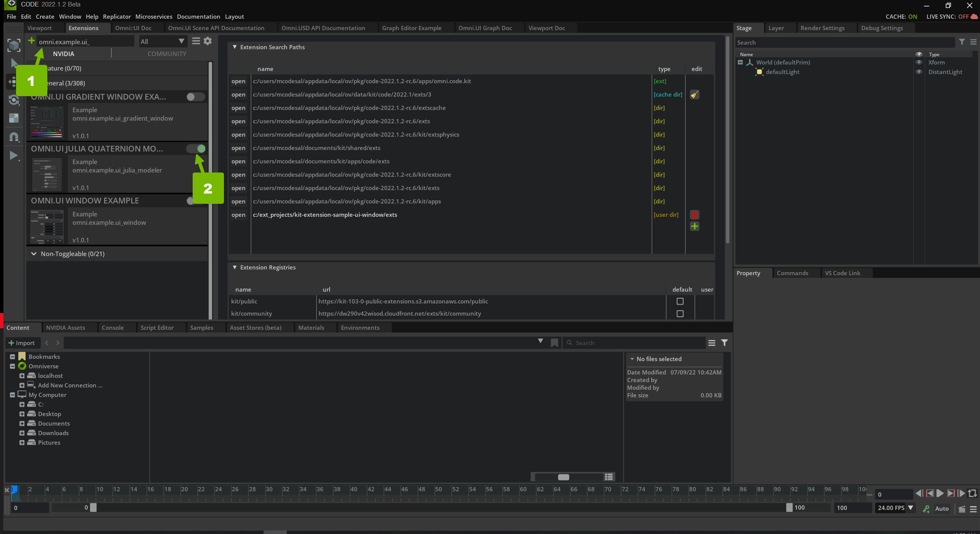
Task: Open the extensions hamburger options menu
Action: click(196, 41)
